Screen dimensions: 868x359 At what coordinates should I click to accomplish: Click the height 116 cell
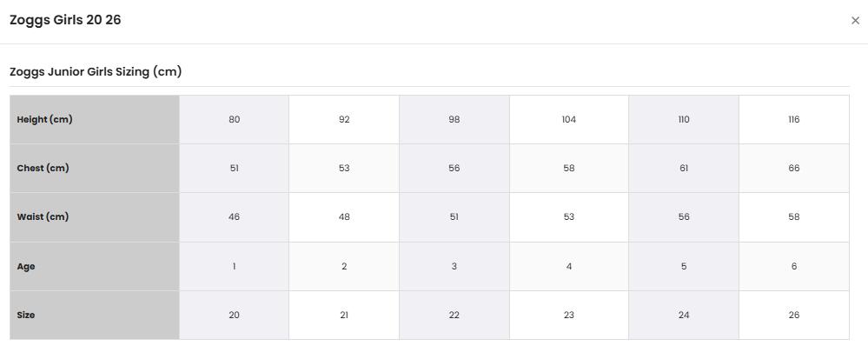(794, 119)
